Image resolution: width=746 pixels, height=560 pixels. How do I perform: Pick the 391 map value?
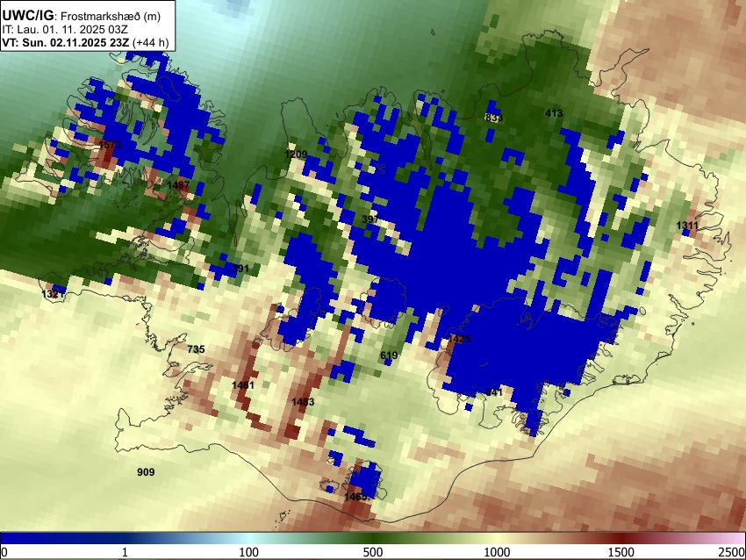pyautogui.click(x=240, y=269)
